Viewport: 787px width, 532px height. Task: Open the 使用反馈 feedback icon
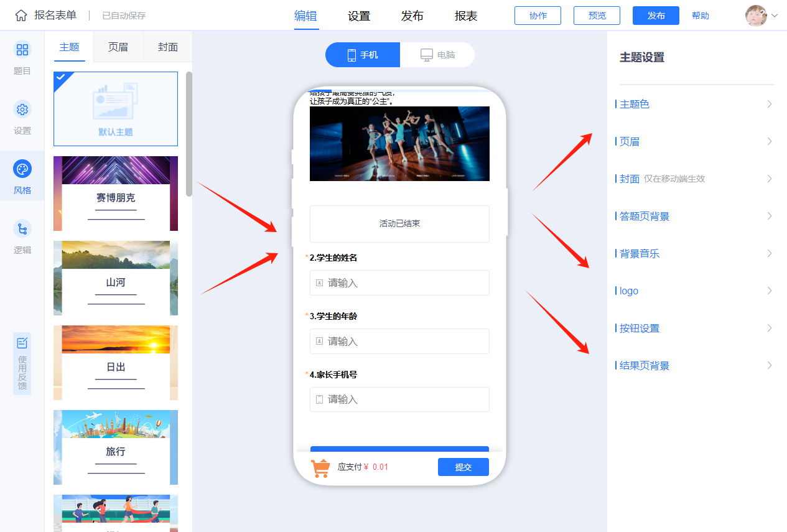pyautogui.click(x=22, y=343)
